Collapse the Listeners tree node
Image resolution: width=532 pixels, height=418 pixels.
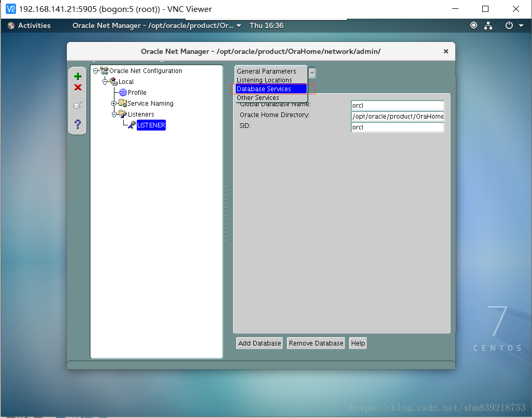[x=114, y=114]
